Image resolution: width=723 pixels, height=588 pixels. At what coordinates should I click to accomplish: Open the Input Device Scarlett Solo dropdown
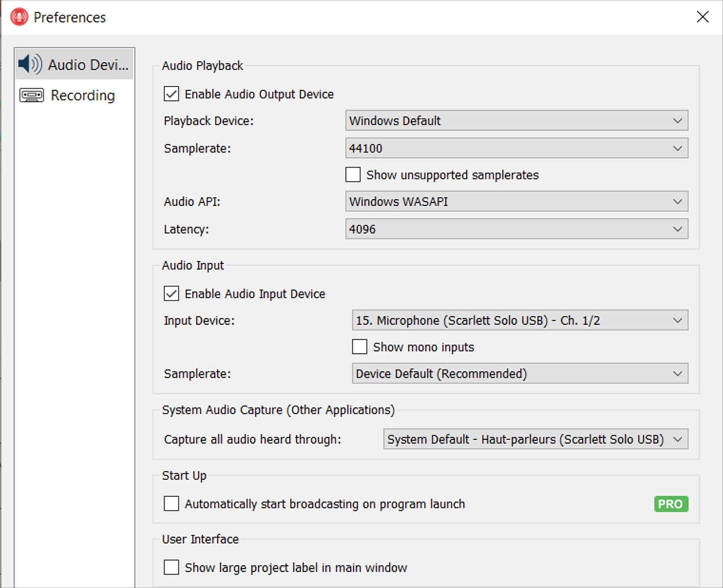[x=520, y=320]
